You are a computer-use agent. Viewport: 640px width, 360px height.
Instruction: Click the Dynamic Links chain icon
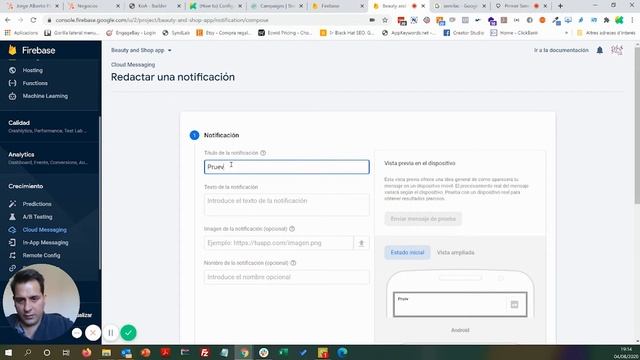(12, 268)
